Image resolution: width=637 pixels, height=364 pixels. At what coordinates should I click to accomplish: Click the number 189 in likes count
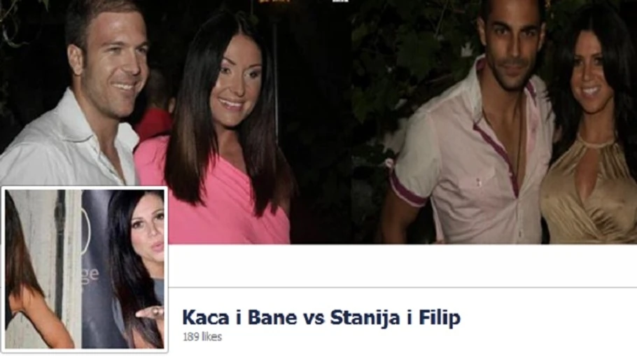190,337
